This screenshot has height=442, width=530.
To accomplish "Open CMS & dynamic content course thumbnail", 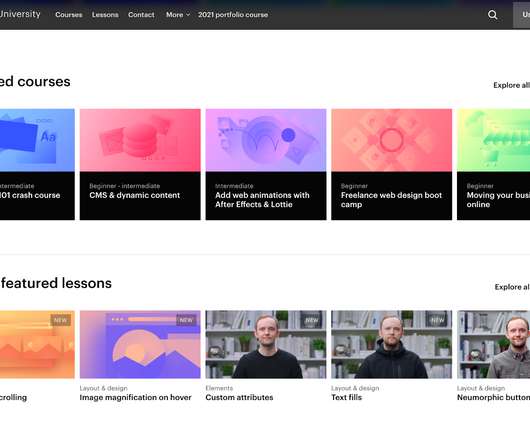I will (140, 140).
